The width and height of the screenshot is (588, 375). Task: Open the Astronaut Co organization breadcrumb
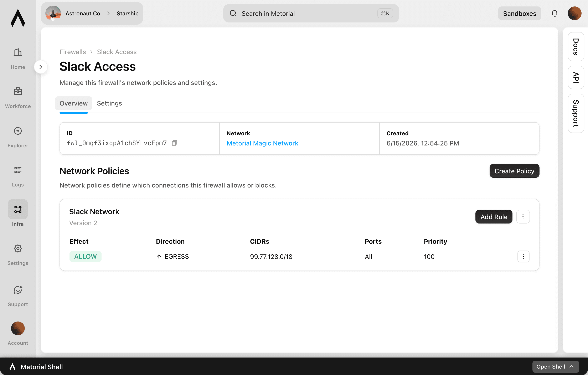[x=83, y=14]
